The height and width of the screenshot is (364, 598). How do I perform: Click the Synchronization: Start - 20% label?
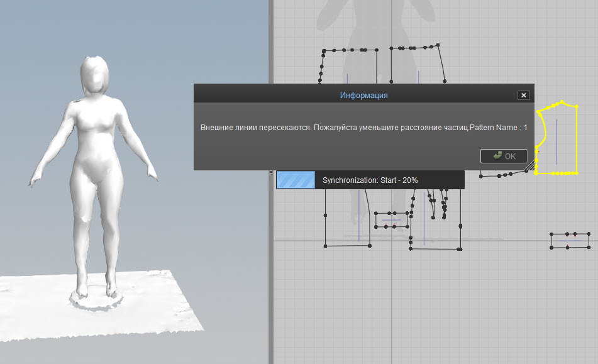pyautogui.click(x=370, y=180)
